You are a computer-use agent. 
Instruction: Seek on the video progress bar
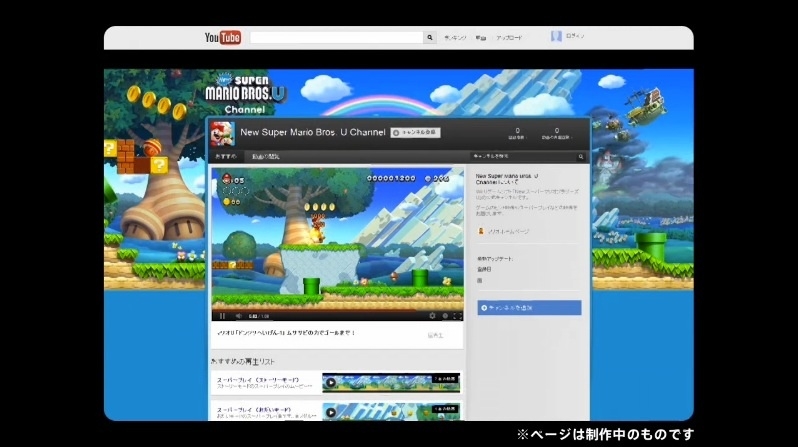337,310
